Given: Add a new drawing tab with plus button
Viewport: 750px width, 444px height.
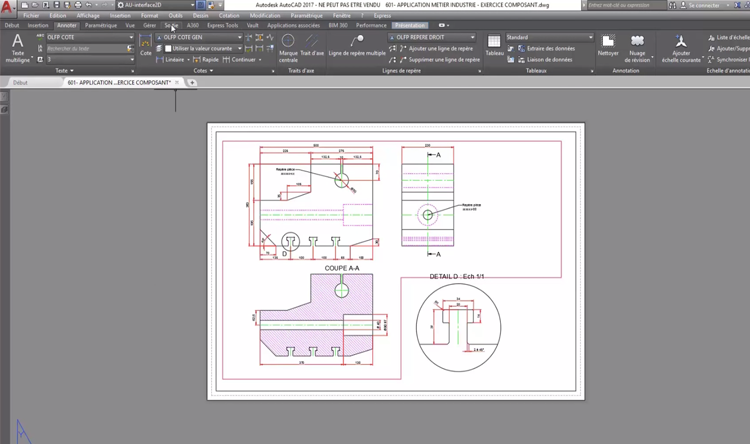Looking at the screenshot, I should (193, 83).
